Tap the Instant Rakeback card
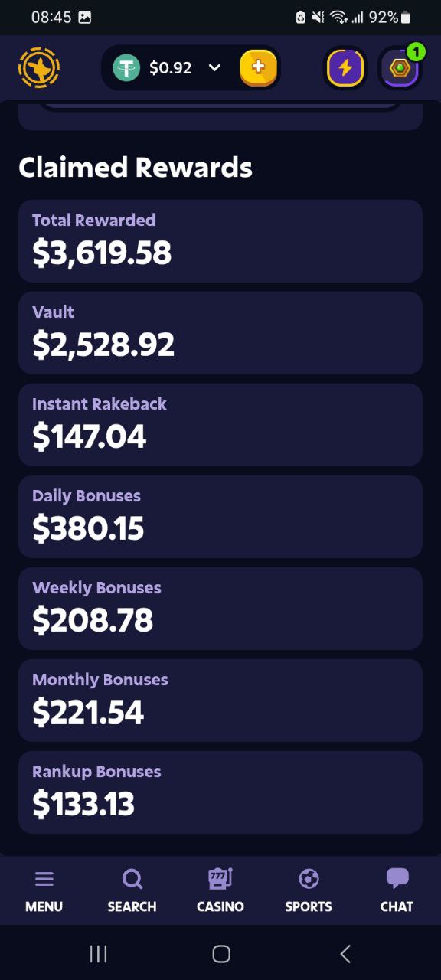 click(x=220, y=425)
